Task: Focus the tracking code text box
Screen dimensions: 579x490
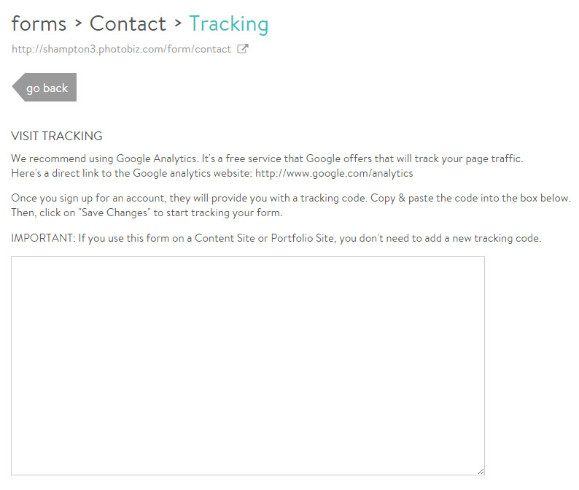Action: pyautogui.click(x=248, y=366)
